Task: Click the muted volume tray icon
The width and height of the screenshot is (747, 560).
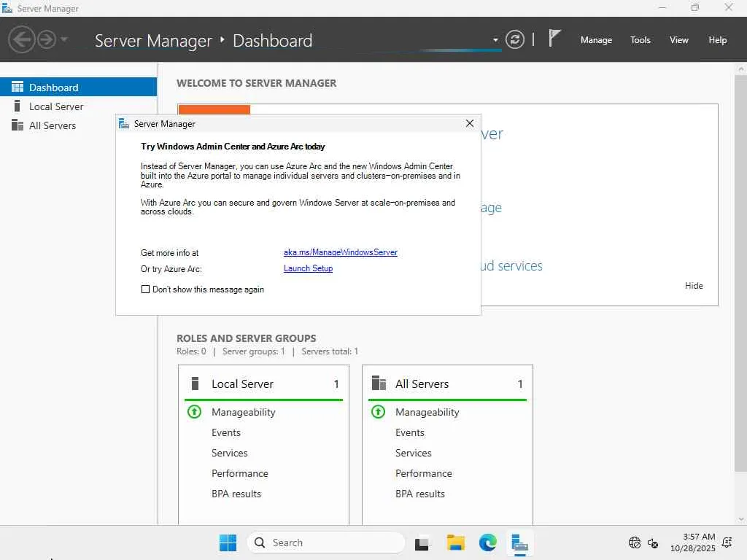Action: click(x=653, y=542)
